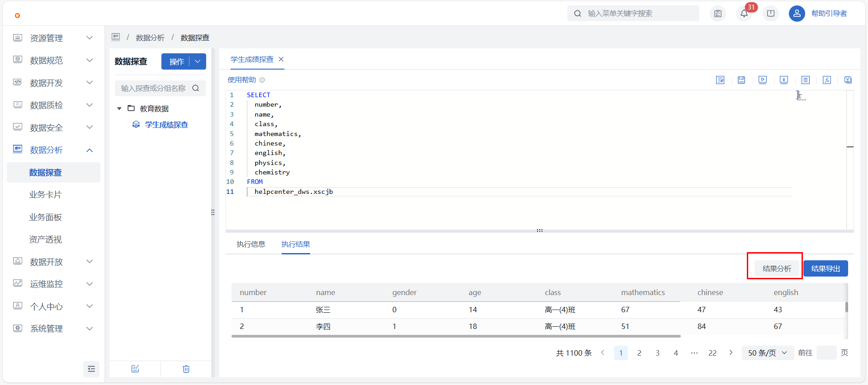868x385 pixels.
Task: Collapse the 教育数据 folder
Action: point(119,108)
